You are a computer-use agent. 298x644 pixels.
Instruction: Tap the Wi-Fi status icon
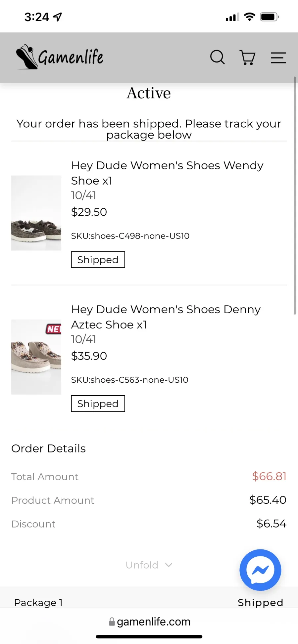[x=250, y=17]
